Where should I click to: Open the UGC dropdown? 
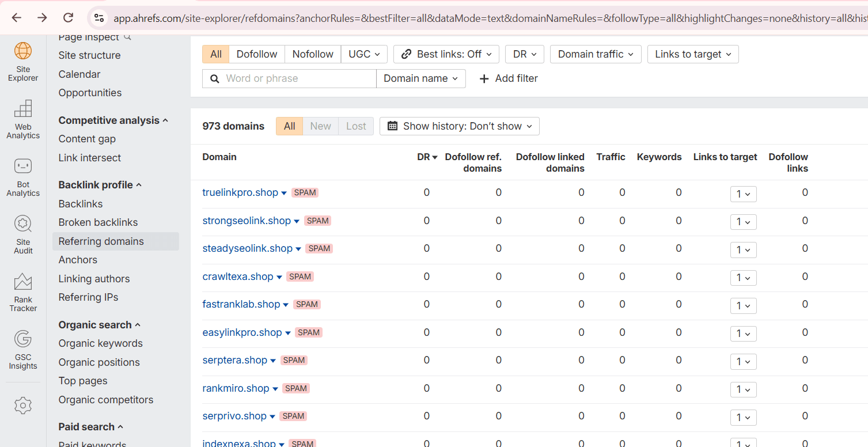coord(365,54)
